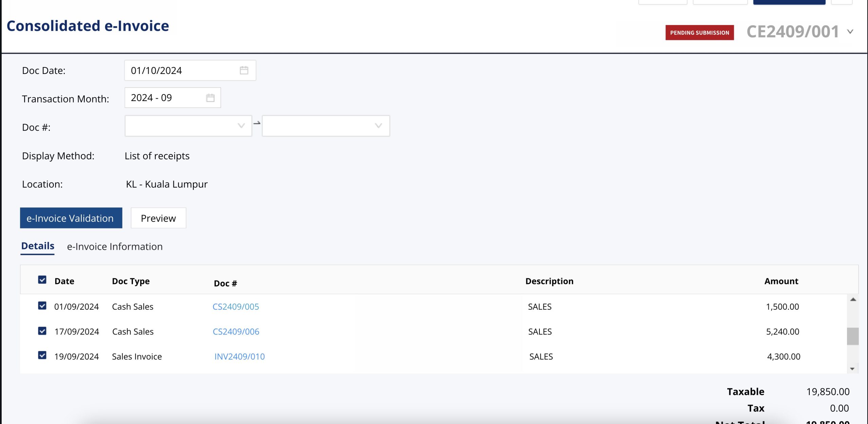Uncheck the CS2409/005 Cash Sales row
This screenshot has height=424, width=868.
coord(42,305)
